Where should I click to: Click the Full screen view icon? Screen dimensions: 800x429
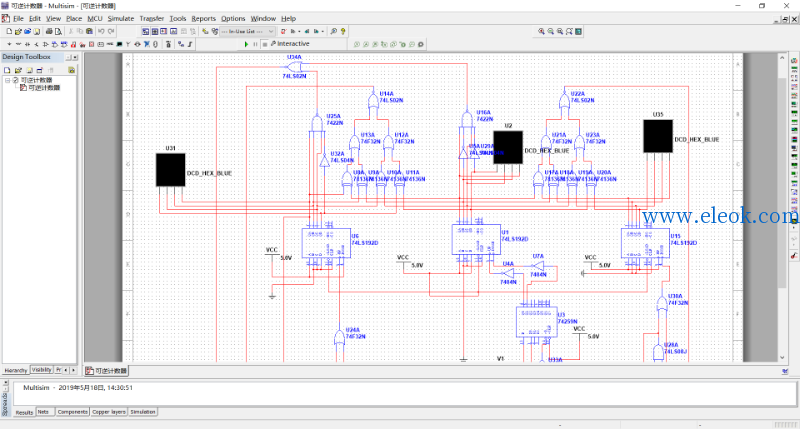(579, 31)
